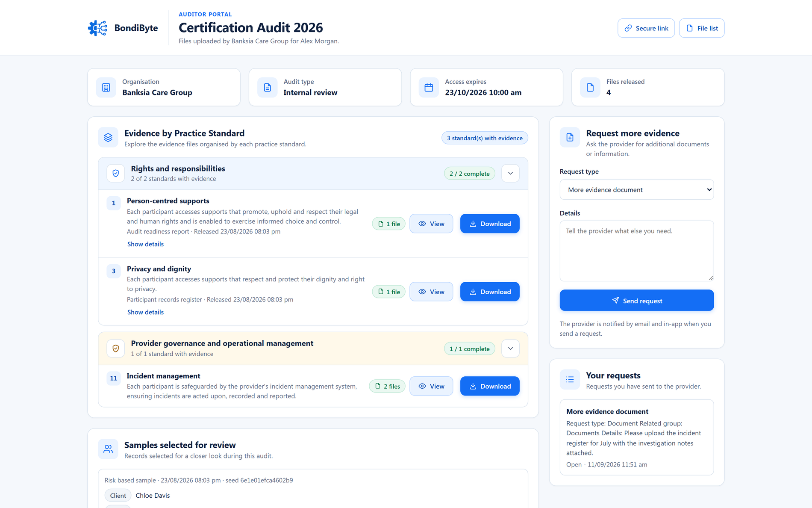Screen dimensions: 812x508
Task: Download the Person-centred supports file
Action: 490,224
